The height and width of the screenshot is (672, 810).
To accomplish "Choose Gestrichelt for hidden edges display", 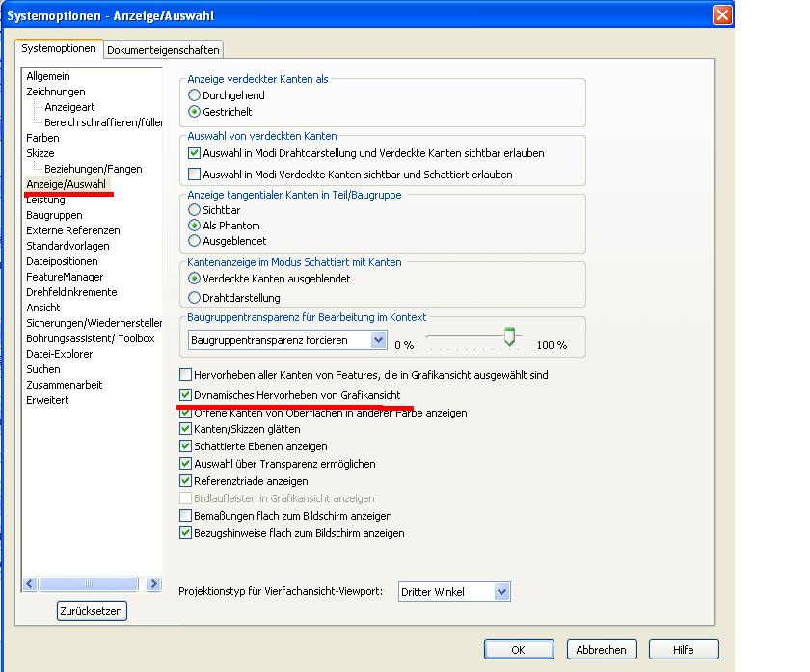I will [194, 112].
